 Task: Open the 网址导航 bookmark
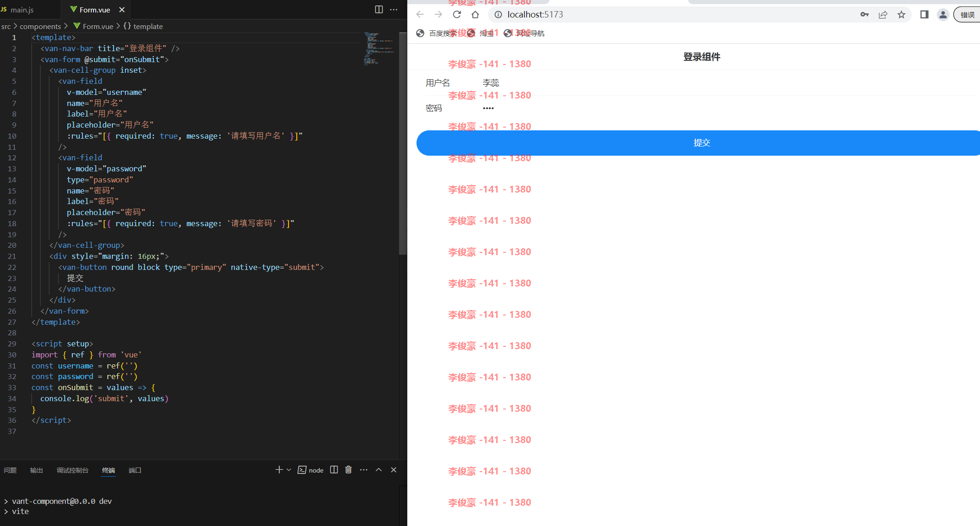click(524, 33)
